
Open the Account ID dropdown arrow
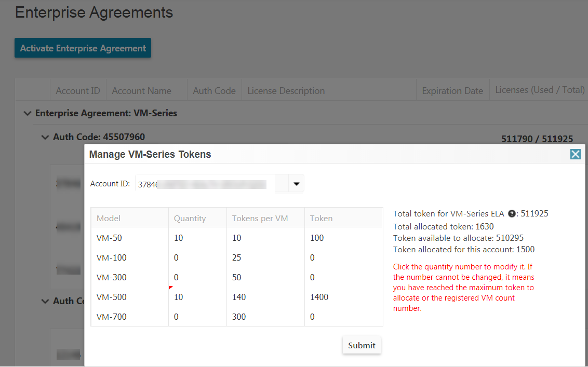(296, 184)
